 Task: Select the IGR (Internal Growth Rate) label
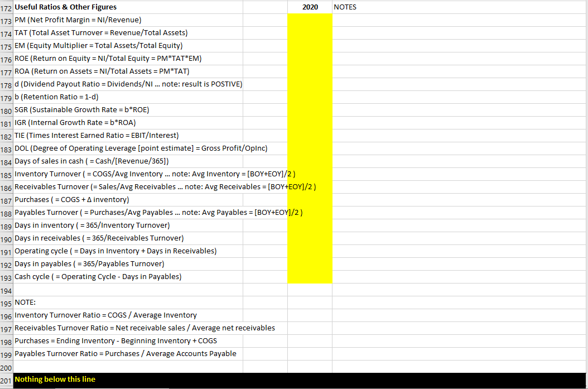pyautogui.click(x=75, y=123)
